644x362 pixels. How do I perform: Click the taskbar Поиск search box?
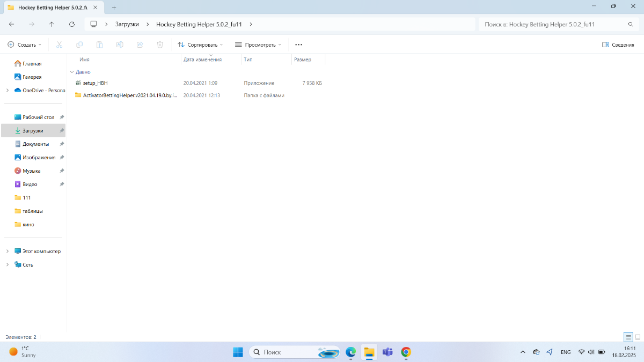(295, 352)
